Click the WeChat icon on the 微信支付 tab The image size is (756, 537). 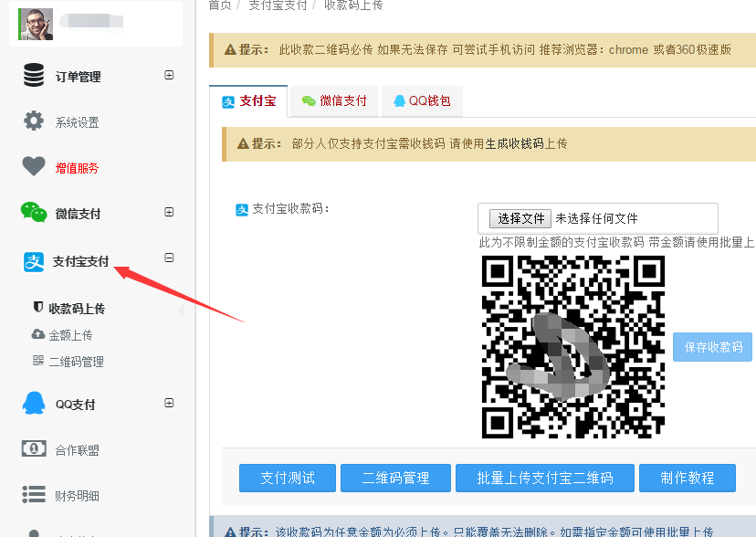309,100
